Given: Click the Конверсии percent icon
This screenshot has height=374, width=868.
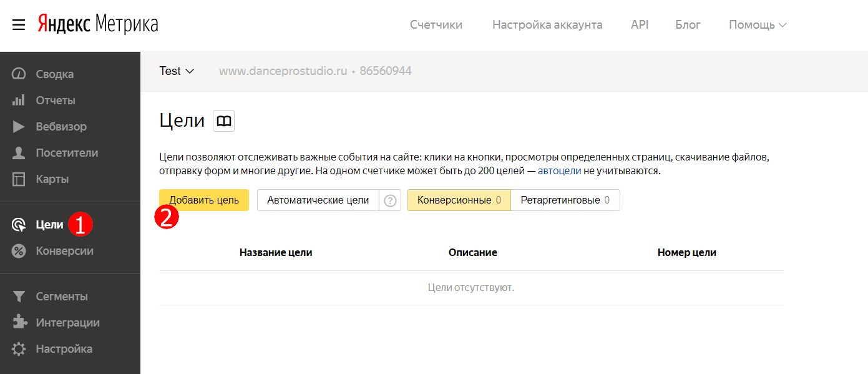Looking at the screenshot, I should (x=19, y=251).
